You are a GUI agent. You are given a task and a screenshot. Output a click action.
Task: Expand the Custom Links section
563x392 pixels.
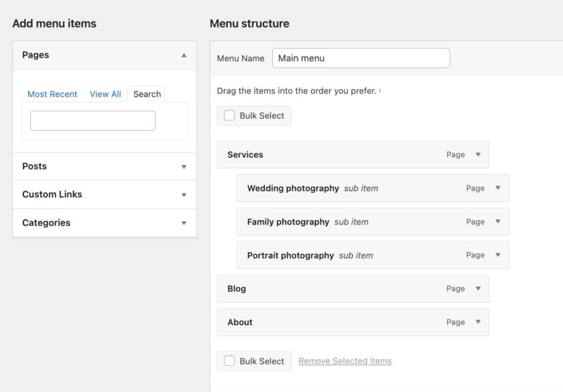pos(184,195)
